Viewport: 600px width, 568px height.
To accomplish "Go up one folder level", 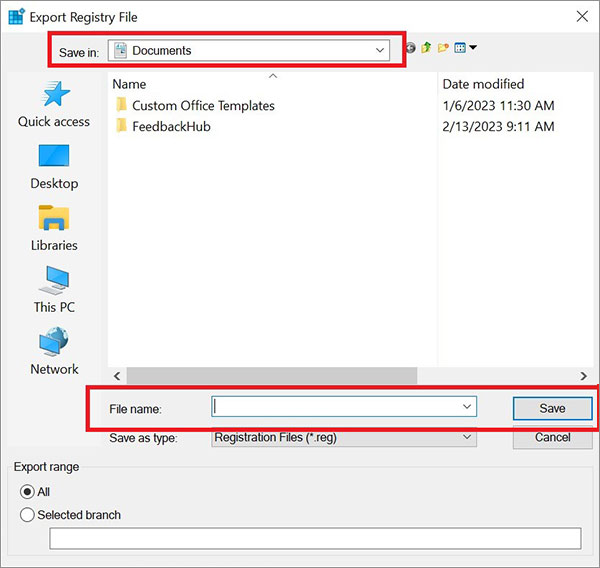I will tap(426, 48).
